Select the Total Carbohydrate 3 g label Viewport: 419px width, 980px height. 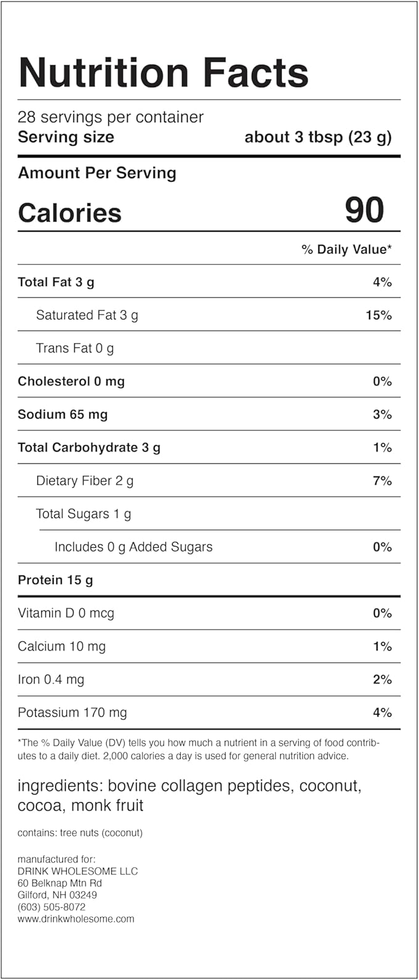pos(89,448)
